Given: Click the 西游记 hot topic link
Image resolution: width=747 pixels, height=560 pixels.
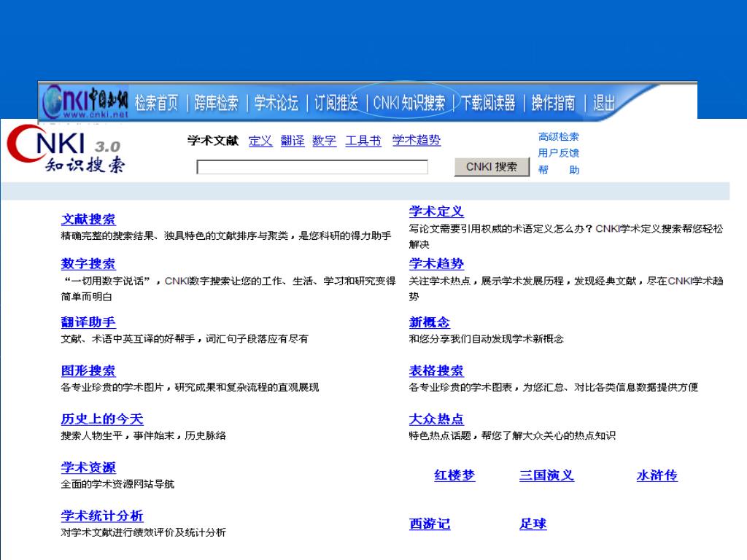Looking at the screenshot, I should click(x=430, y=524).
